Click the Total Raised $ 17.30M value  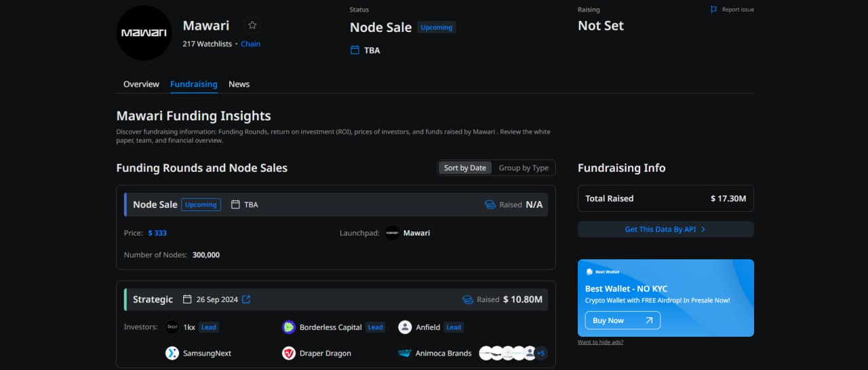coord(728,198)
